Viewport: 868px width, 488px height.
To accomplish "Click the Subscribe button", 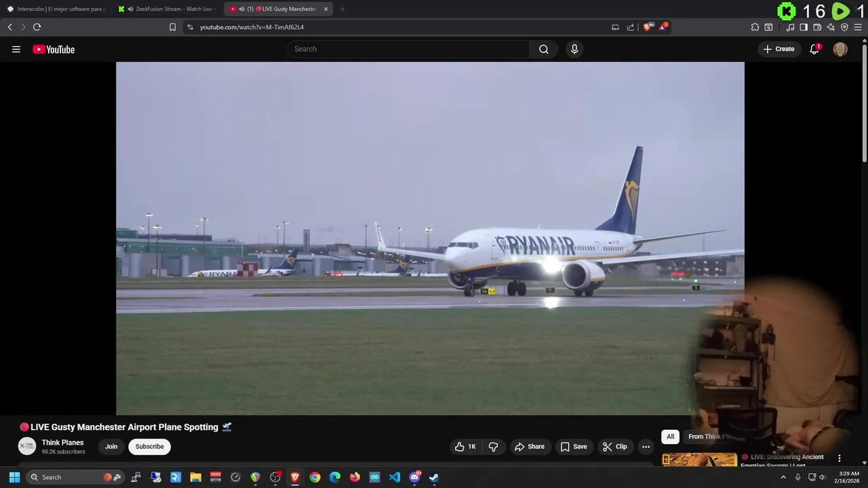I will 149,447.
